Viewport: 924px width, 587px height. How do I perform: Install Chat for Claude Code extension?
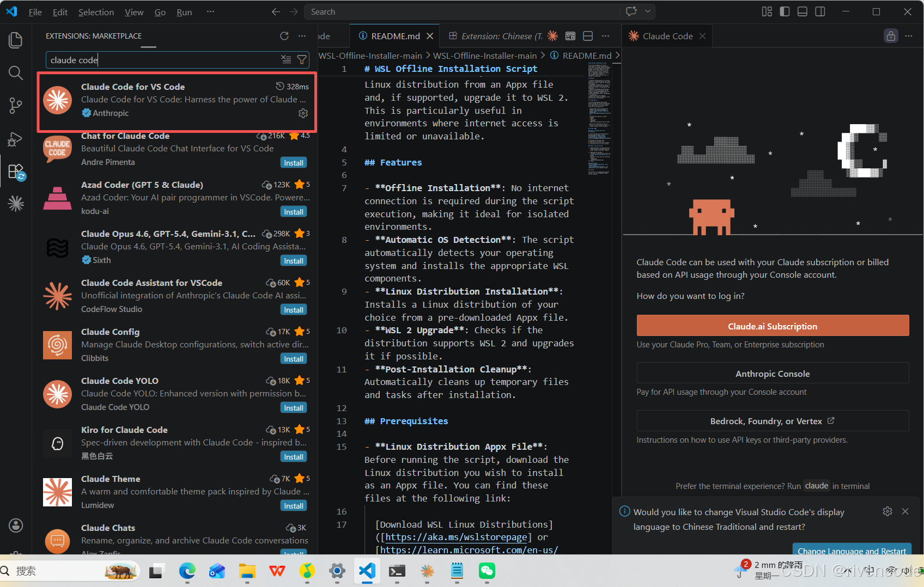coord(294,163)
